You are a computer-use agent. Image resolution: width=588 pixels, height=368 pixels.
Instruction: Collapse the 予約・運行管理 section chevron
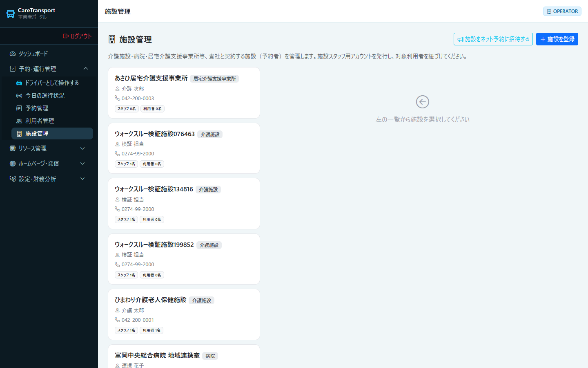86,68
